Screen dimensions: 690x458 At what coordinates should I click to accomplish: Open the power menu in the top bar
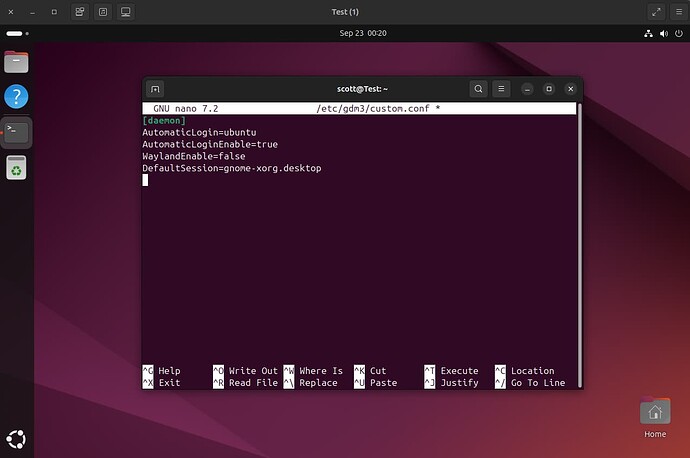[677, 33]
